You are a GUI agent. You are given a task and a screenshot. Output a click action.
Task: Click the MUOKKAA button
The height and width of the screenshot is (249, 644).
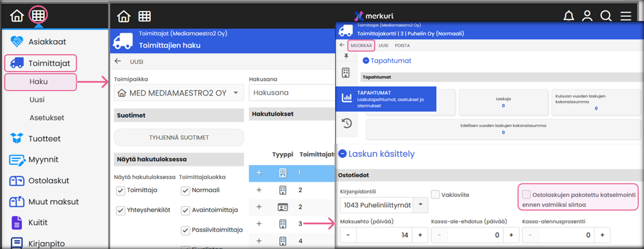pos(361,45)
